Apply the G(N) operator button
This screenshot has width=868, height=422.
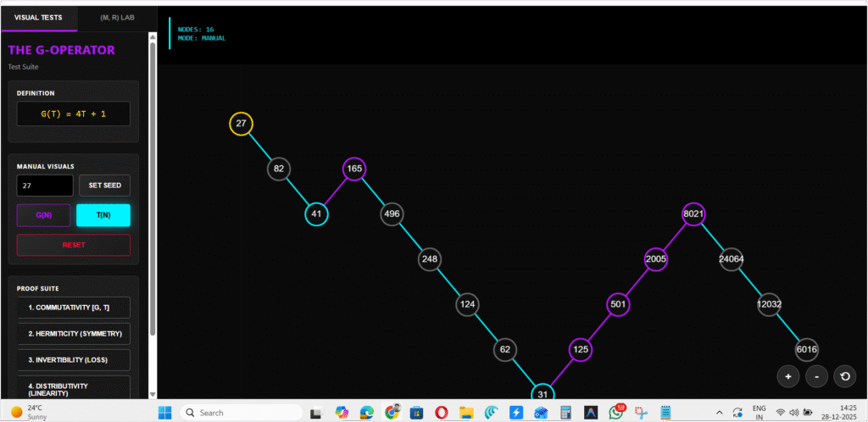click(43, 215)
